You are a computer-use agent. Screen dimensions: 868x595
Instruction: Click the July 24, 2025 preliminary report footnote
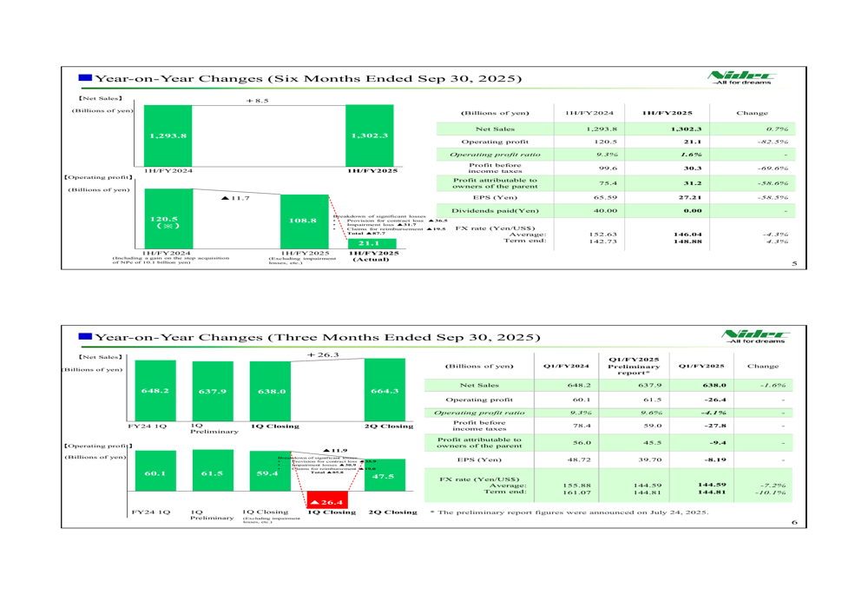point(569,512)
